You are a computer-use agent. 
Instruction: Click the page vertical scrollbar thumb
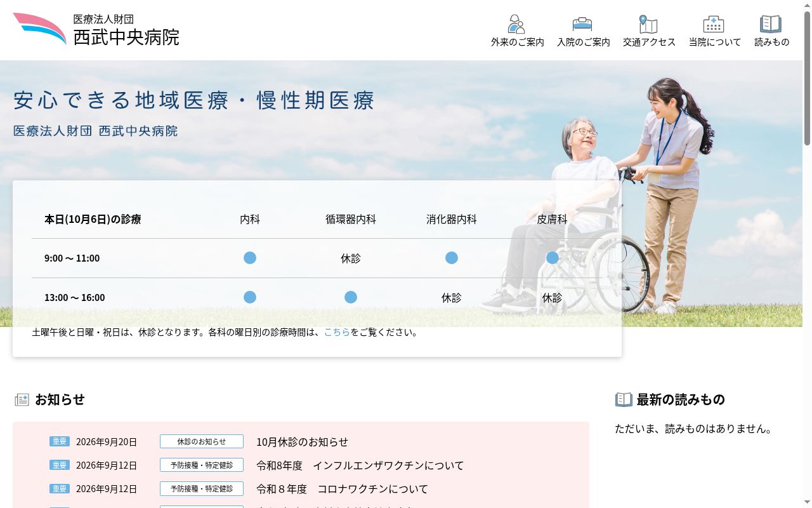tap(807, 78)
